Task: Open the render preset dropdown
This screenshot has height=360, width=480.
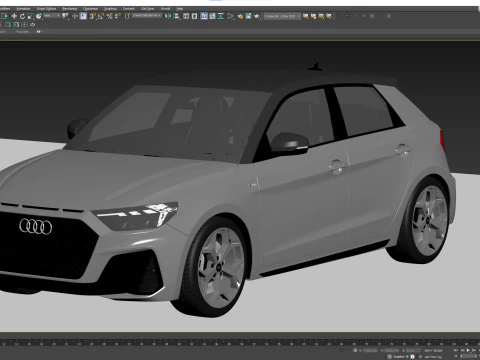Action: coord(282,16)
